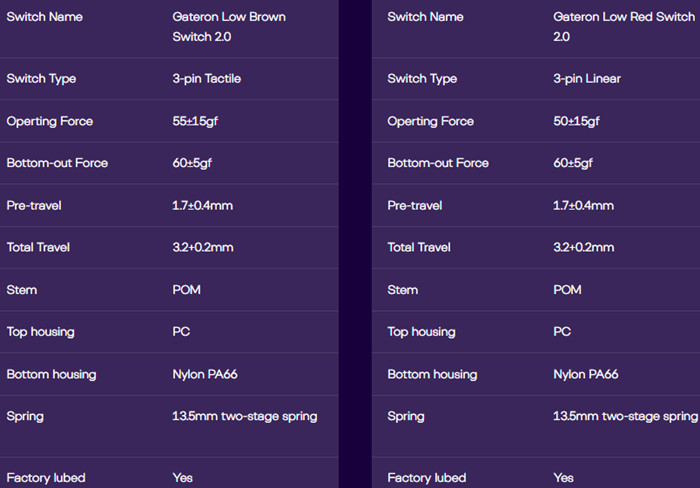Click Factory lubed Yes value for Red switch

coord(564,478)
